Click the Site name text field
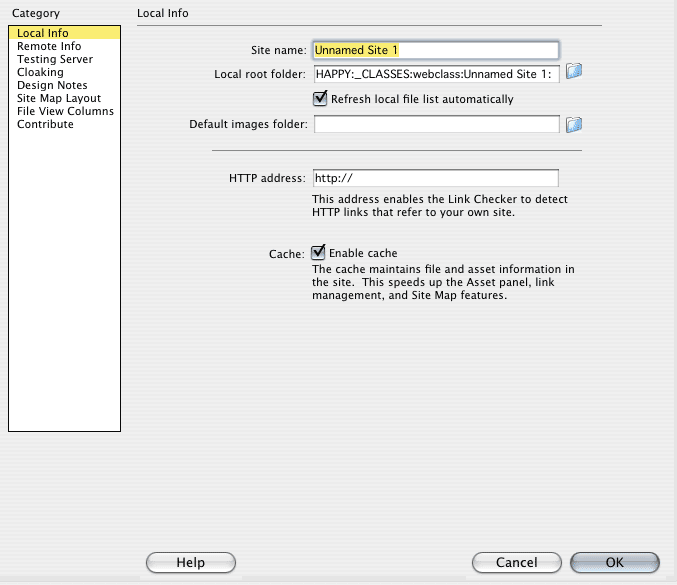The height and width of the screenshot is (585, 677). (x=435, y=49)
